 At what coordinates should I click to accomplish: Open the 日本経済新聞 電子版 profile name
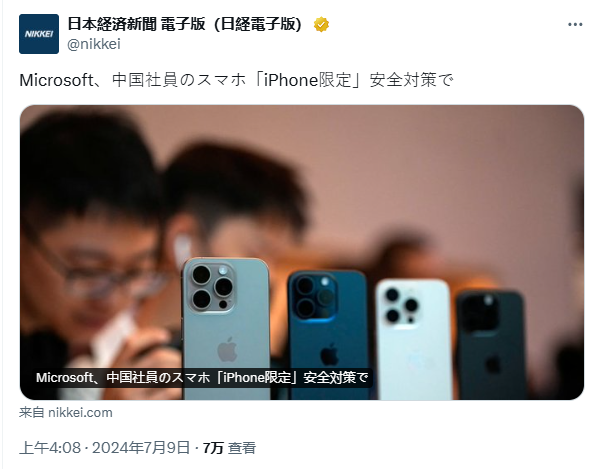(x=184, y=24)
